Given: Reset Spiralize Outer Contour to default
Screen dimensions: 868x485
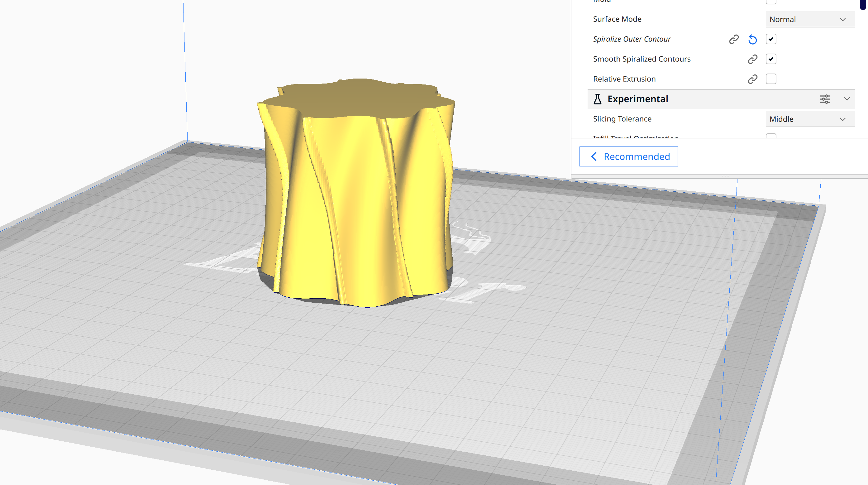Looking at the screenshot, I should point(752,40).
